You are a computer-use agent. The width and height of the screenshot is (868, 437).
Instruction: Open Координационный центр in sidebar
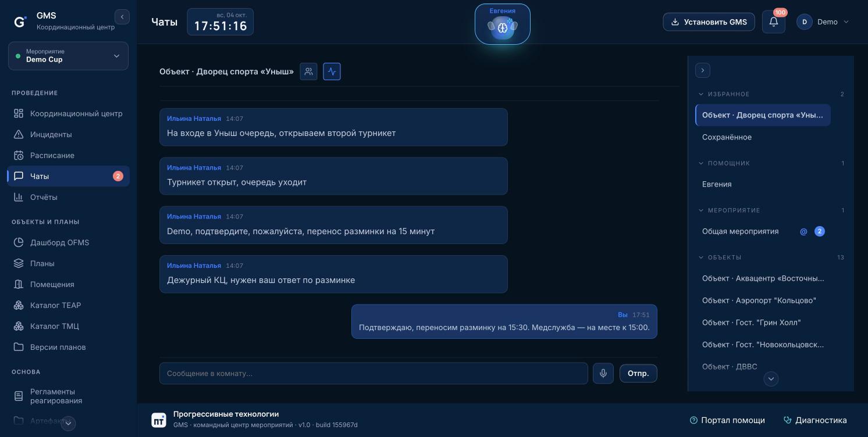[x=69, y=113]
